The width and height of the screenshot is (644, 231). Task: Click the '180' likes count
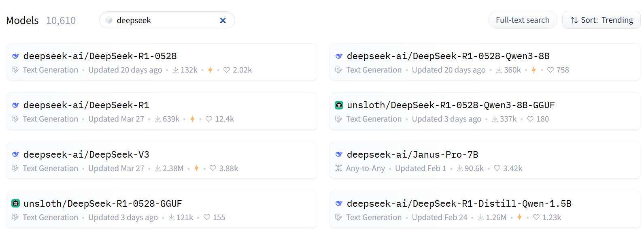542,119
